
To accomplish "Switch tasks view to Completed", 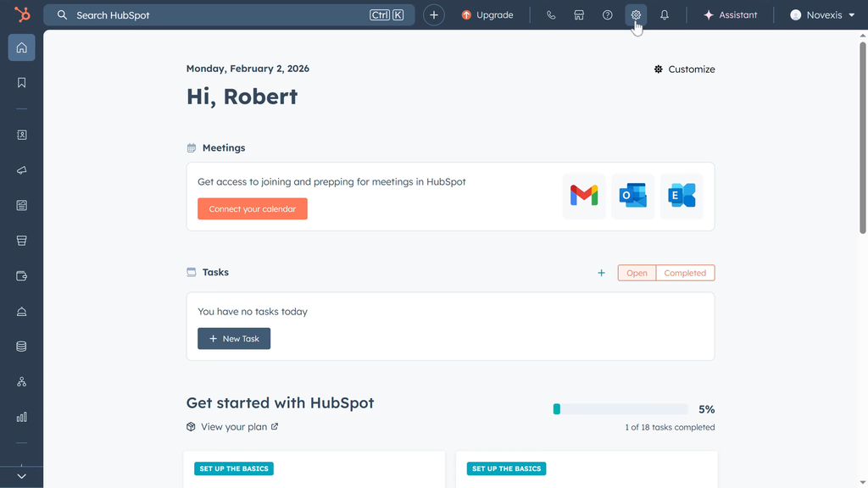I will pos(685,273).
